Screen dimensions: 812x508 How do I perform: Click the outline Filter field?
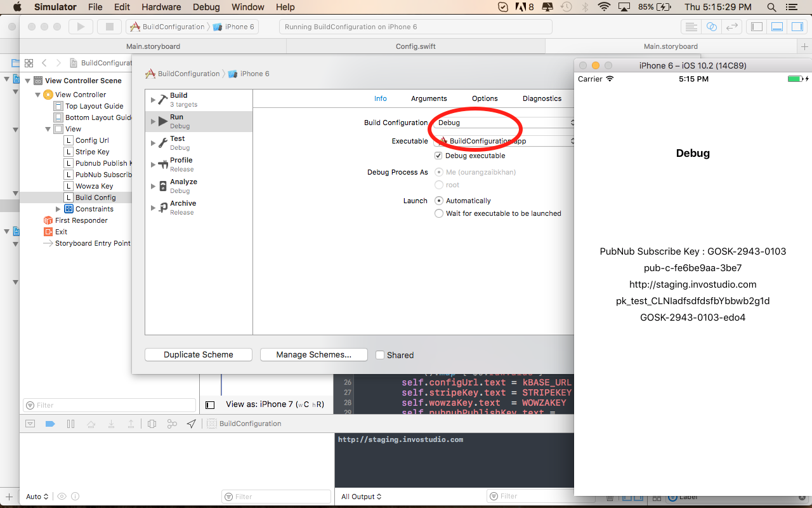[x=110, y=405]
